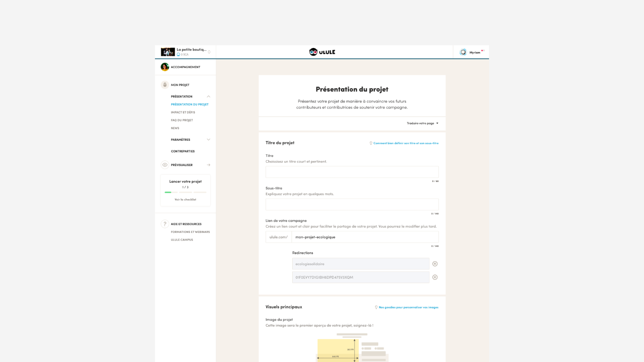Open the Traduire votre page dropdown
Viewport: 644px width, 362px height.
(422, 123)
